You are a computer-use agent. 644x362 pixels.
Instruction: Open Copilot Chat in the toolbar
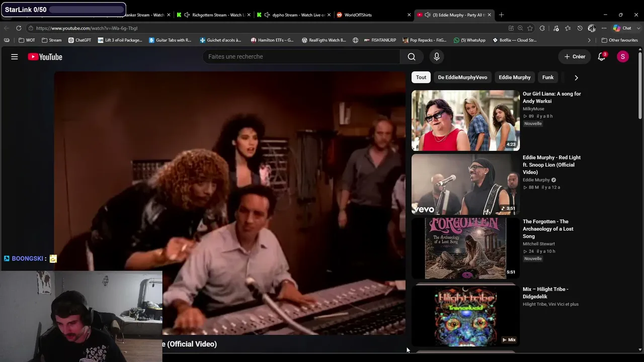coord(622,28)
